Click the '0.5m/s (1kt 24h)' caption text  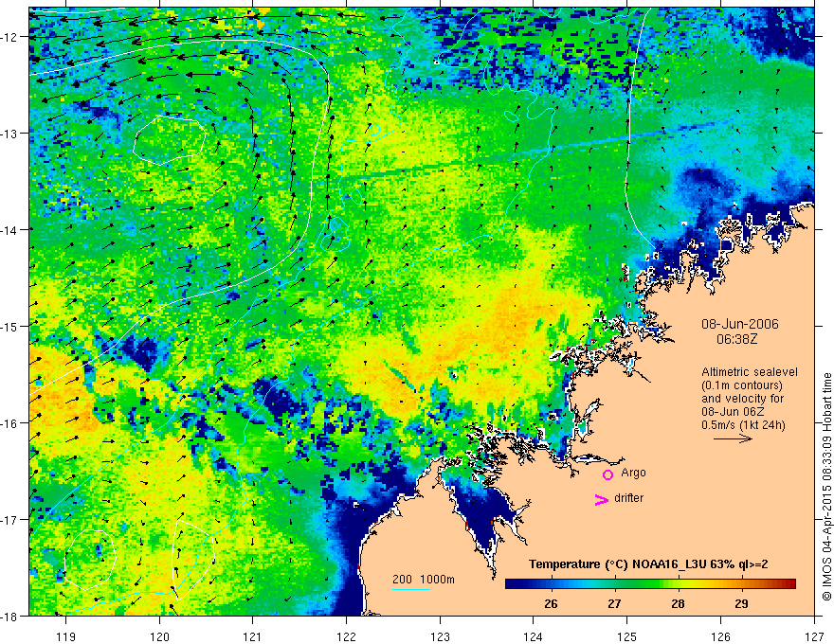pos(743,425)
